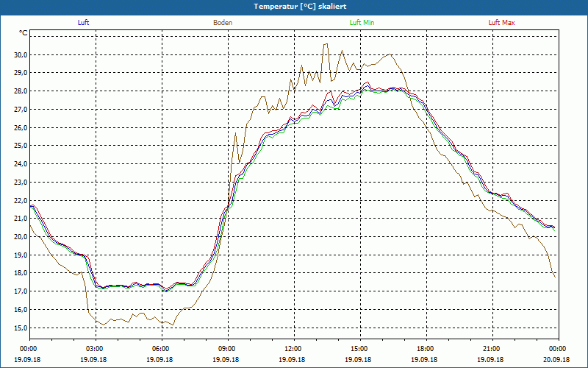
Task: Click the 03:00 time axis label
Action: click(96, 349)
